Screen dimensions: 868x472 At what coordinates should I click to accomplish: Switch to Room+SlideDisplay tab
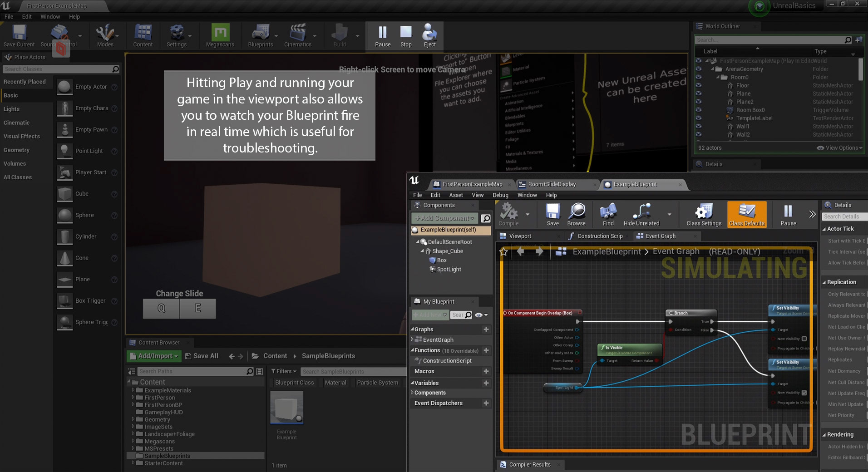(x=552, y=184)
